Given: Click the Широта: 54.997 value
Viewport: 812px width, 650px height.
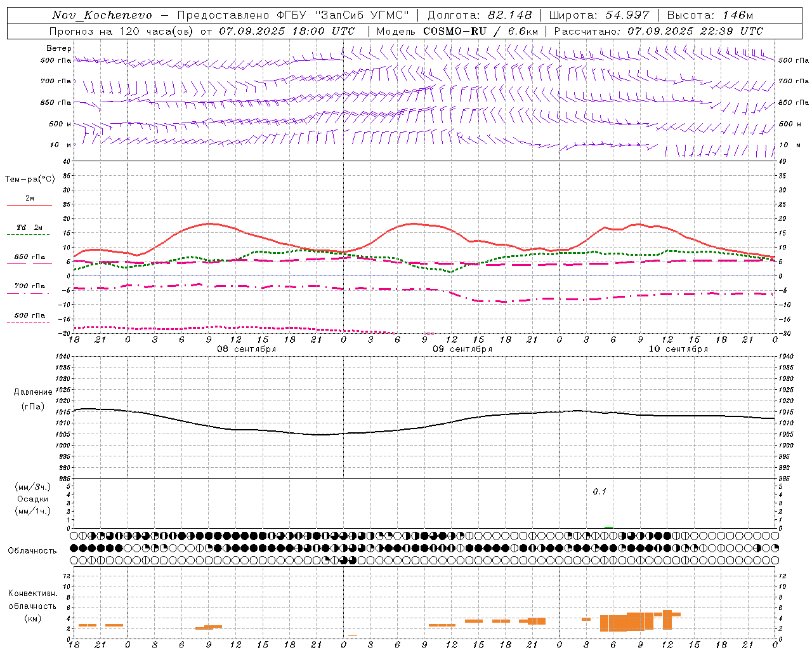Looking at the screenshot, I should [599, 15].
